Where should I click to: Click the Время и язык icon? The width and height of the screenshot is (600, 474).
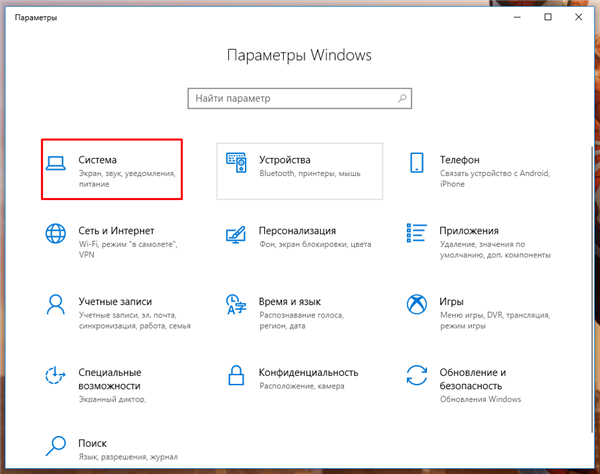236,304
